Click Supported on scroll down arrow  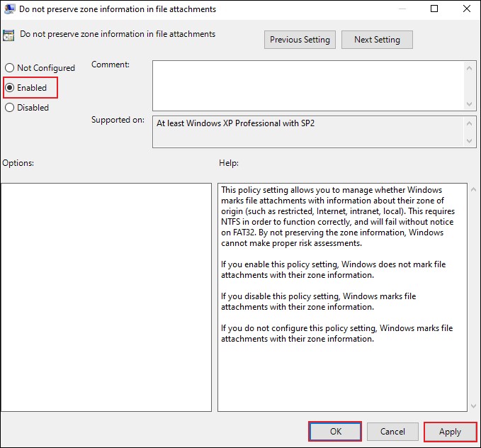[x=469, y=140]
